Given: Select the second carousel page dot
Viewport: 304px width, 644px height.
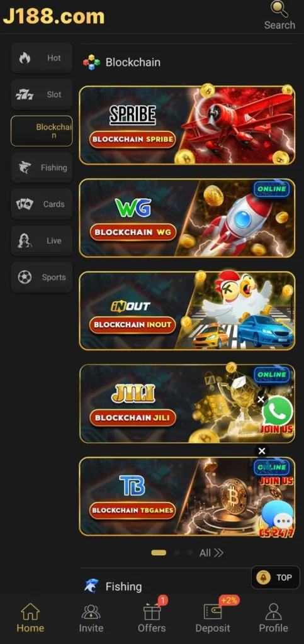Looking at the screenshot, I should pyautogui.click(x=177, y=553).
